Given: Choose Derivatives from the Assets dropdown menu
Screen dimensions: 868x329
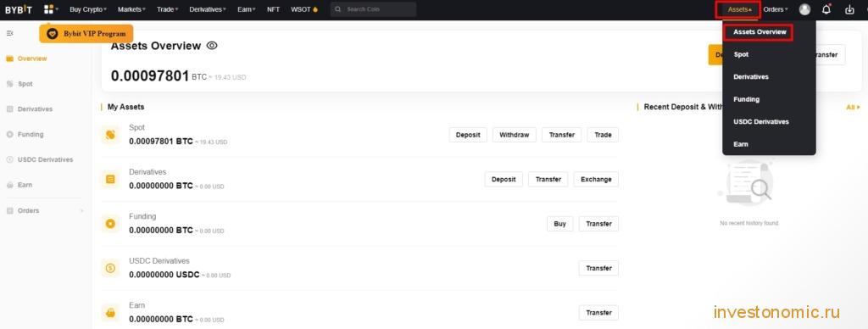Looking at the screenshot, I should click(751, 76).
